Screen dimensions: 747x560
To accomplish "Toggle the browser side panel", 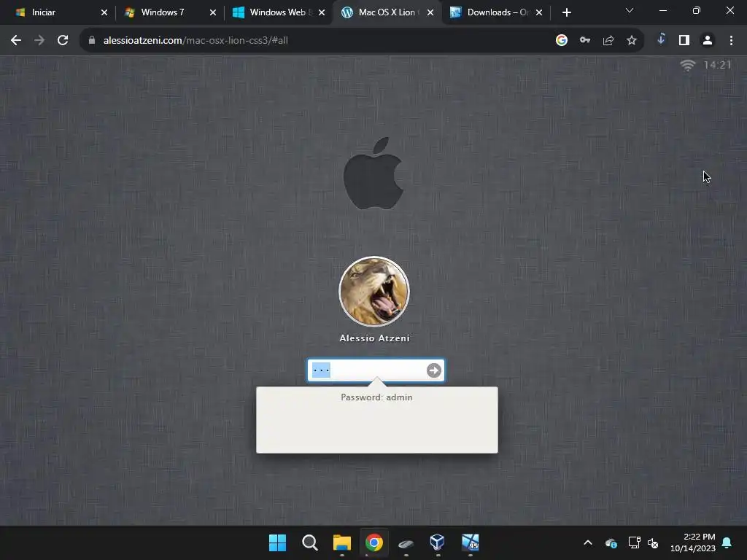I will [x=684, y=41].
